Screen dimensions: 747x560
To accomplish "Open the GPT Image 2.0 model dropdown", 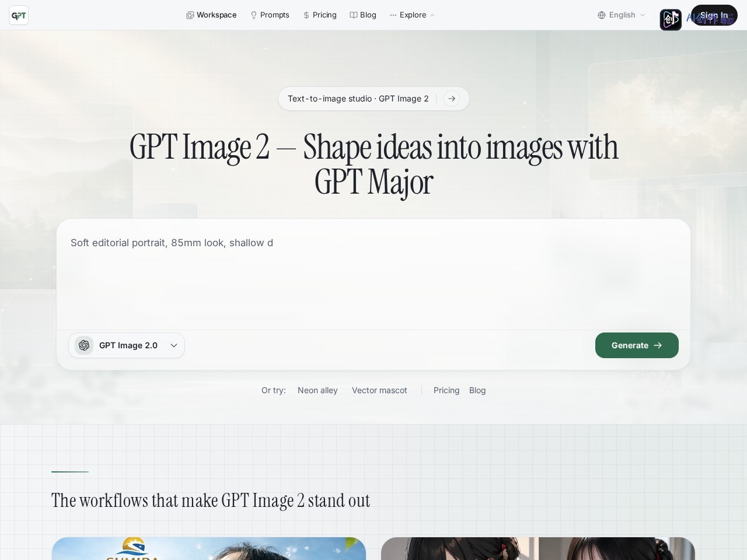I will coord(127,345).
